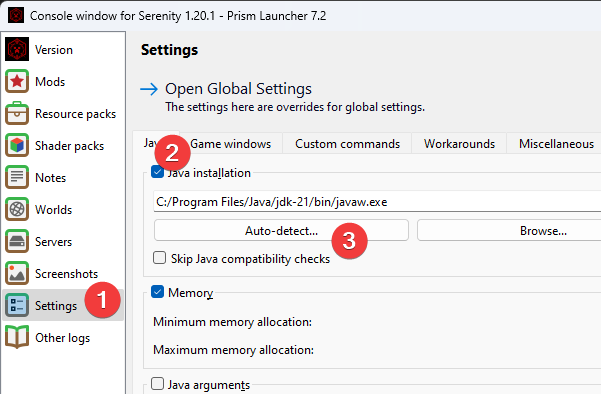
Task: Click the Auto-detect button
Action: click(281, 230)
